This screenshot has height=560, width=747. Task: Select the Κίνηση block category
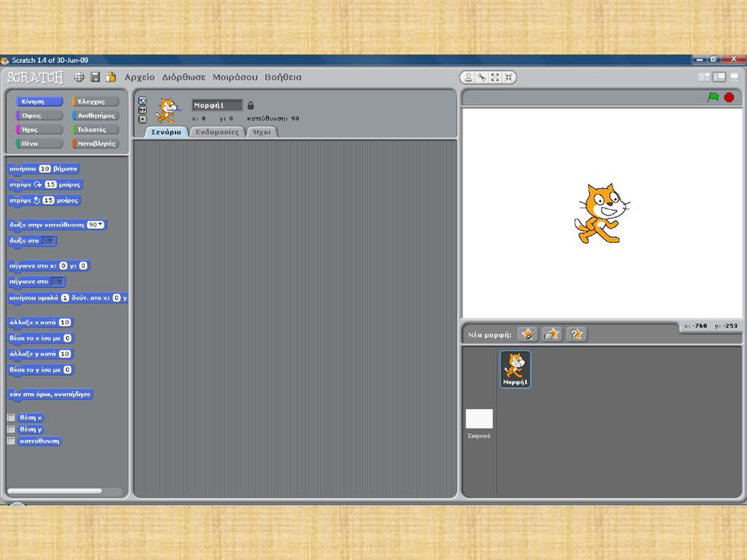pyautogui.click(x=39, y=101)
